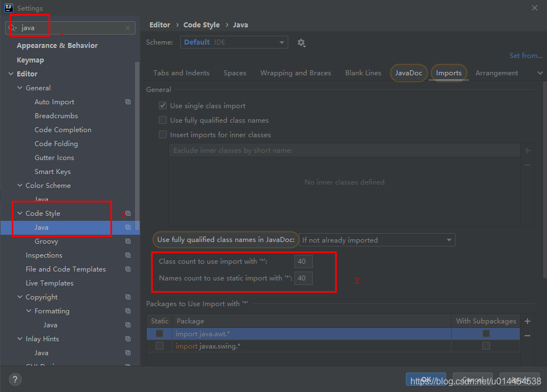The image size is (547, 392).
Task: Enable Insert imports for inner classes
Action: 163,134
